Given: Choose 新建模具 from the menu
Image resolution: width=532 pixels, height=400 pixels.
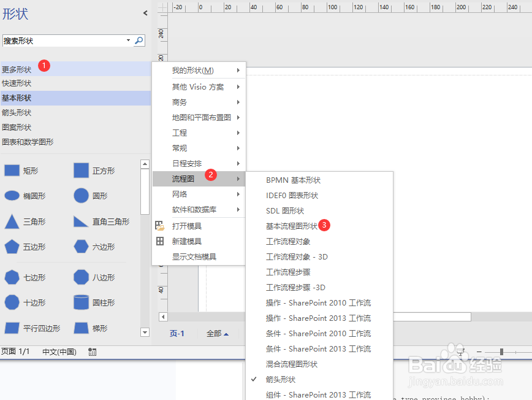Looking at the screenshot, I should point(199,242).
